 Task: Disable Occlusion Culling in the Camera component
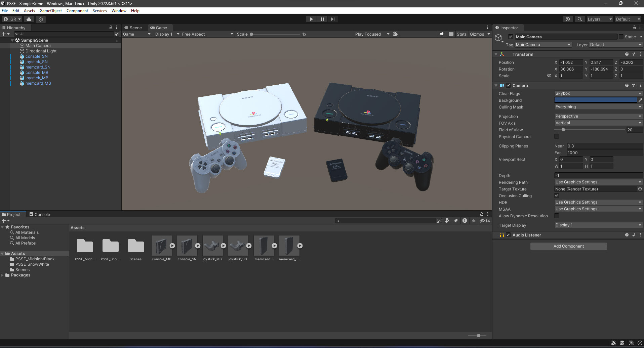coord(556,195)
